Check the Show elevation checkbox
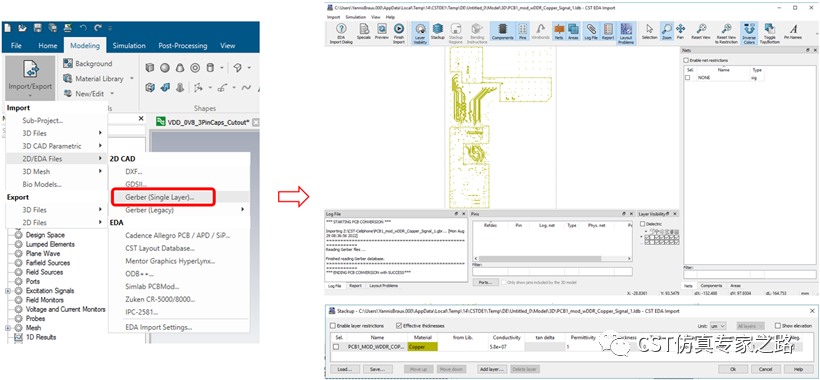820x380 pixels. (778, 326)
